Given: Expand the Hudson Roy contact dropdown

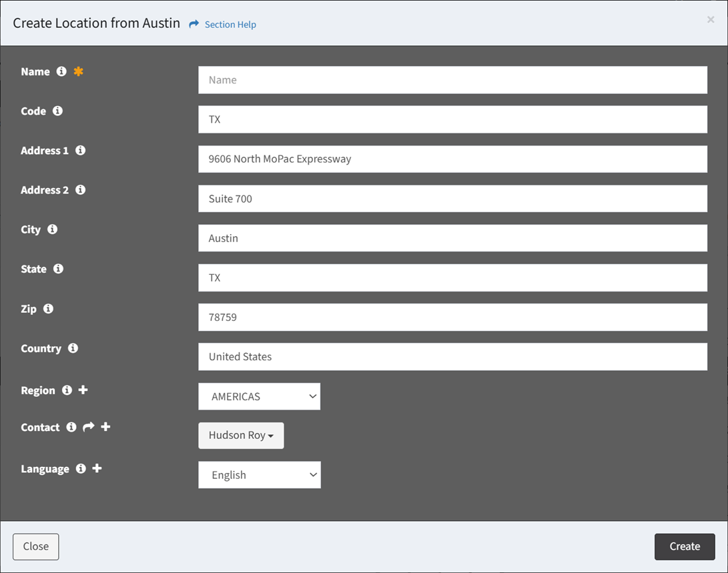Looking at the screenshot, I should (241, 436).
